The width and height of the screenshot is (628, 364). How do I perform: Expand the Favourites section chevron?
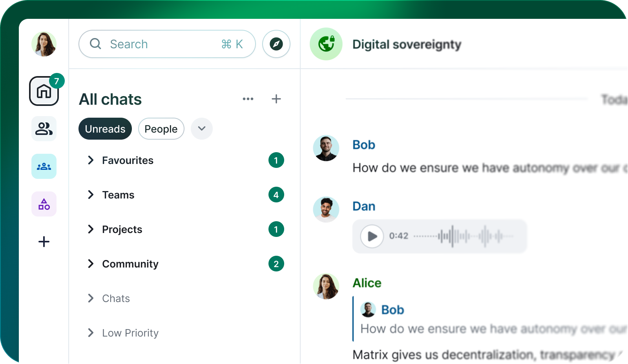point(91,160)
